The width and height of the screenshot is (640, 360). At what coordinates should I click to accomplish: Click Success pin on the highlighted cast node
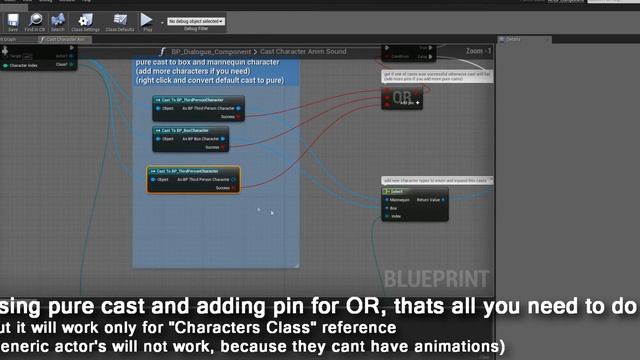click(233, 188)
